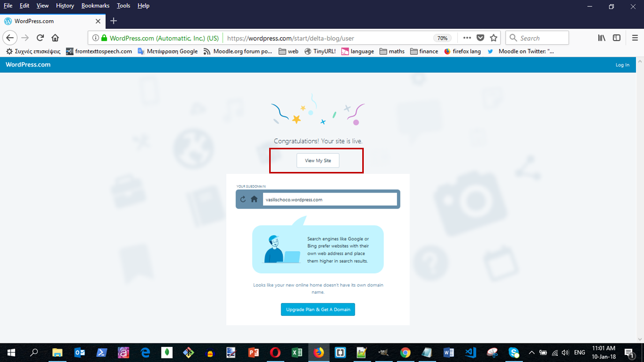Expand the web bookmarks folder
The height and width of the screenshot is (362, 644).
click(288, 51)
